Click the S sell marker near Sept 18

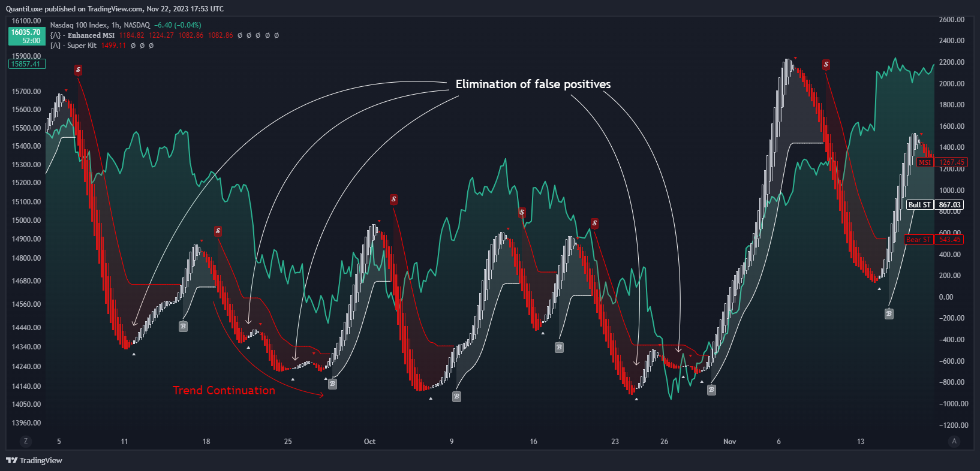(x=218, y=231)
